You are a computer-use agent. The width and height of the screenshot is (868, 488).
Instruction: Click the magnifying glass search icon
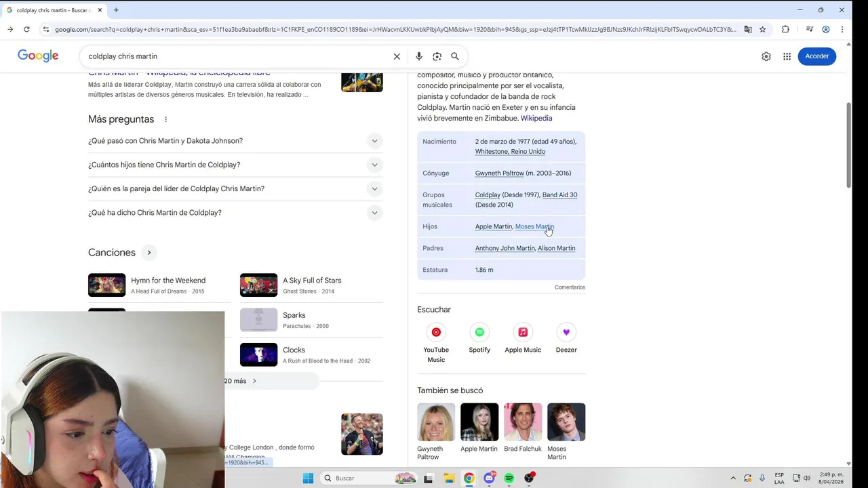coord(455,56)
